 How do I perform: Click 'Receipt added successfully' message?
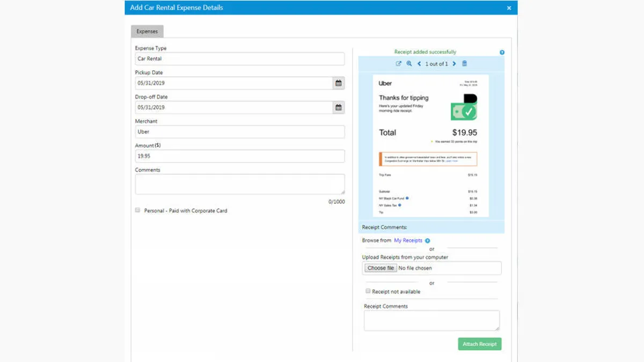point(425,52)
